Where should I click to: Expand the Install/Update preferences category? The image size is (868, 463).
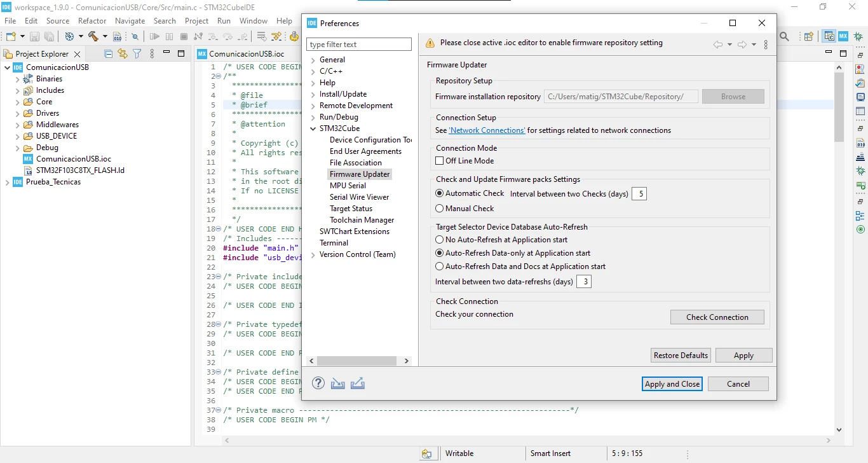313,95
